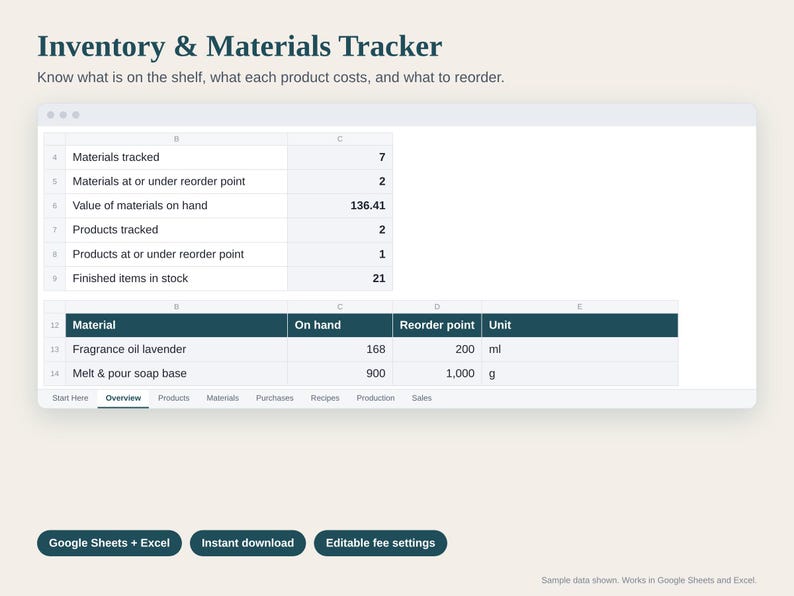Click column E header of lower table

580,307
